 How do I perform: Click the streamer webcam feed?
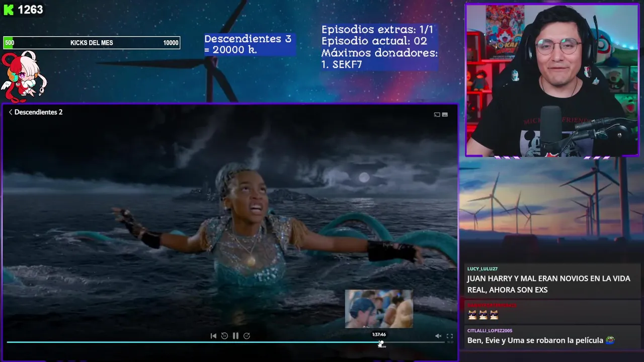552,80
